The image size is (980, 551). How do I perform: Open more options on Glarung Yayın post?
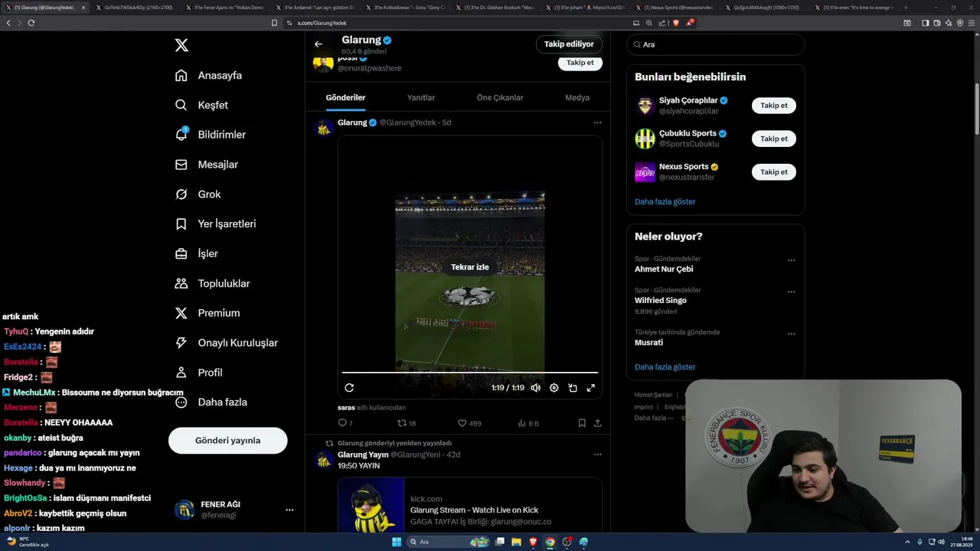tap(597, 455)
